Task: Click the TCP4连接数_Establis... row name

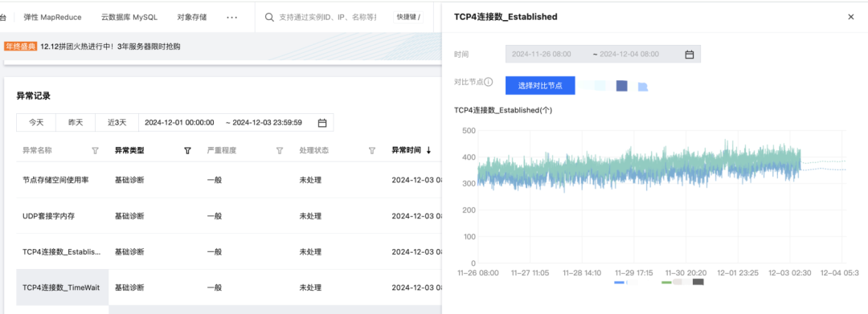Action: [62, 252]
